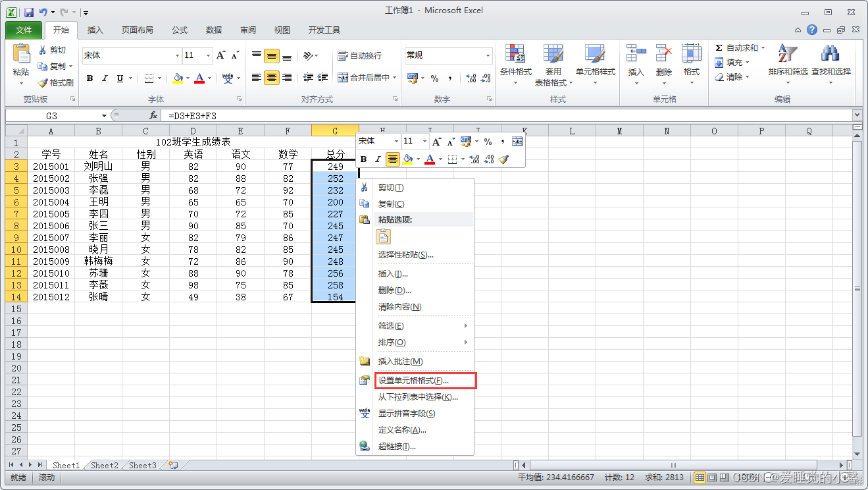Select Sheet2 worksheet tab
Screen dimensions: 868x490
pos(105,465)
